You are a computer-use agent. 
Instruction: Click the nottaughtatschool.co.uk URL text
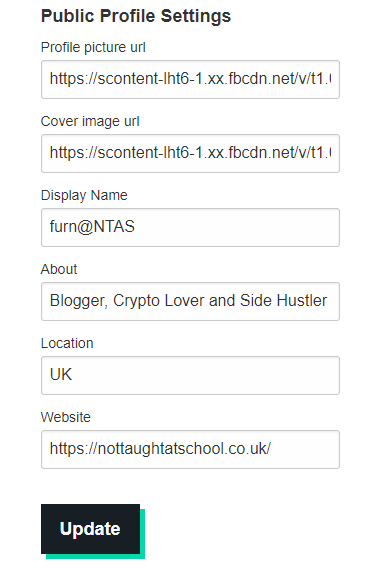coord(160,449)
